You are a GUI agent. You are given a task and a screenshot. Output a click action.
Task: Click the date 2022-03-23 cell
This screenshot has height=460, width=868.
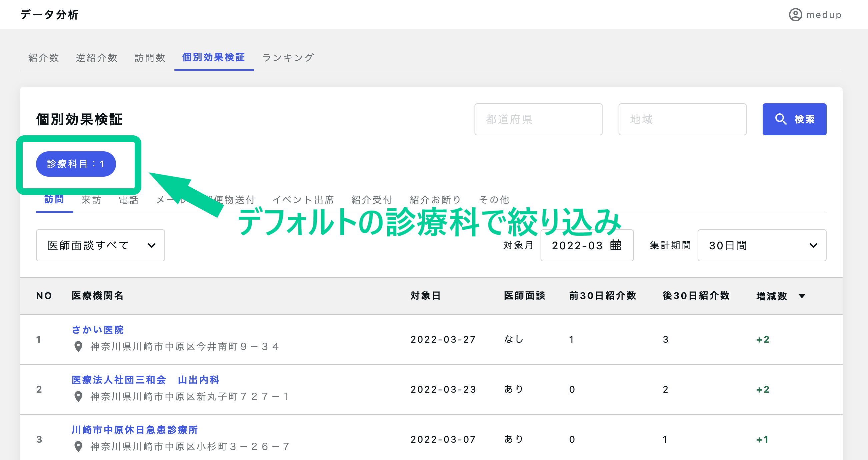[443, 389]
